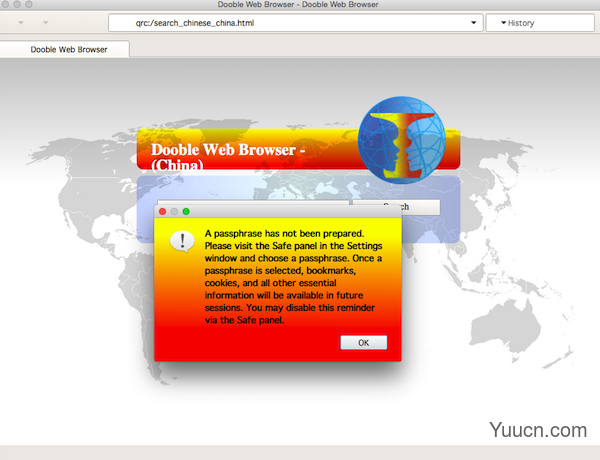The image size is (600, 460).
Task: Click the URL field showing qrc:/search_chinese_china.html
Action: [295, 23]
